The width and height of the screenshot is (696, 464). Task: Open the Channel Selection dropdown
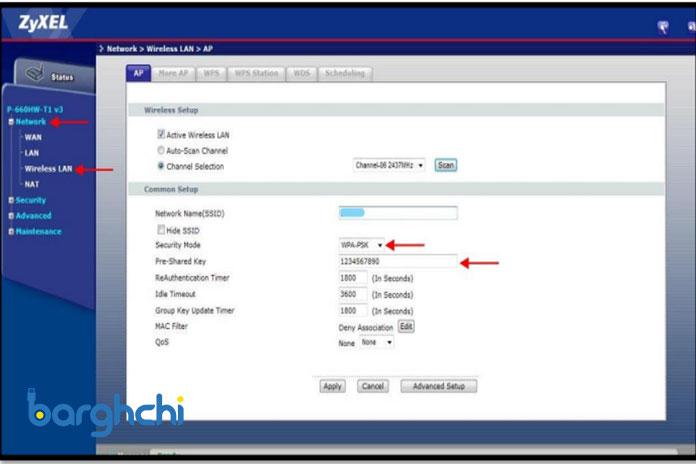[x=390, y=166]
